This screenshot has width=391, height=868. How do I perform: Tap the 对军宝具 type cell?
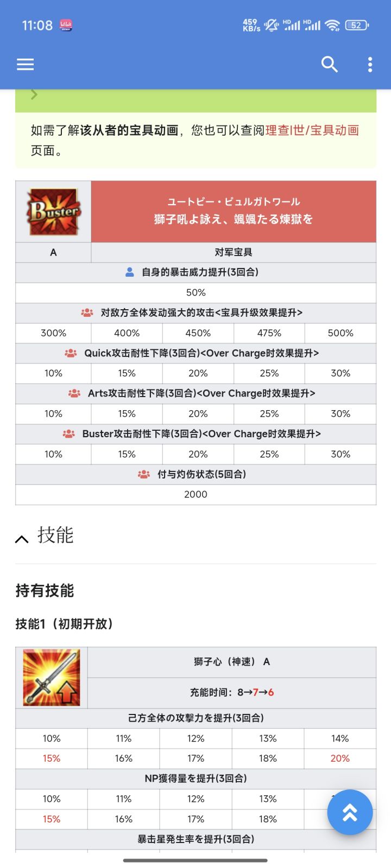pos(234,252)
